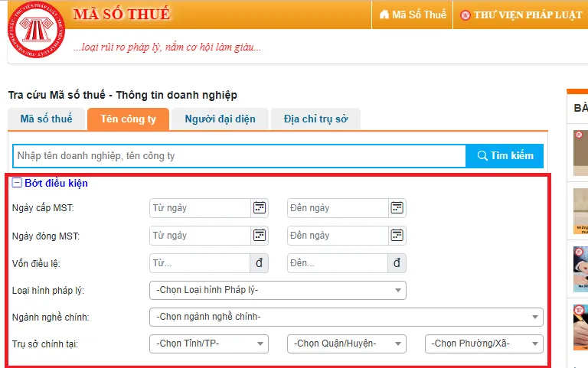Viewport: 588px width, 368px height.
Task: Click the magnifier icon in Tìm kiếm button
Action: pyautogui.click(x=482, y=155)
